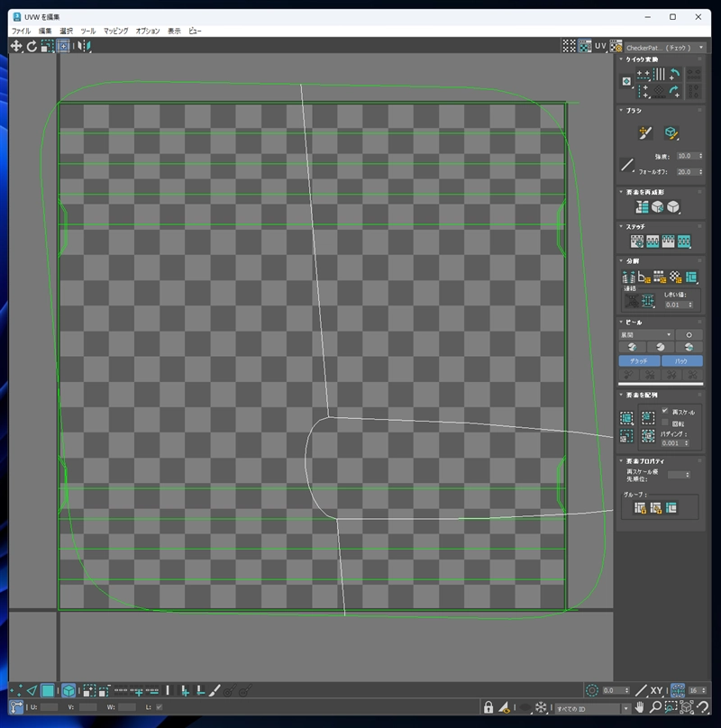Select the Rotate tool in top toolbar
Image resolution: width=721 pixels, height=728 pixels.
(32, 45)
